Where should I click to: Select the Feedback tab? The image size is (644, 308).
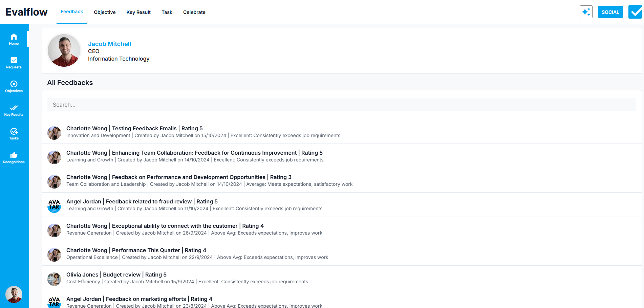click(x=72, y=12)
